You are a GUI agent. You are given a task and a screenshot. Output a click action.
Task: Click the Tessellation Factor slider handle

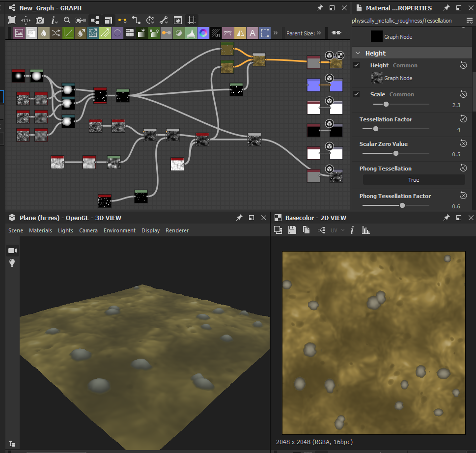click(376, 129)
